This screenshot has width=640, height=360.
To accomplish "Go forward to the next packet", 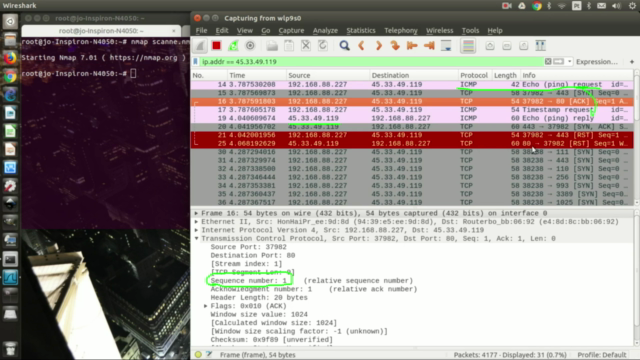I will point(378,46).
